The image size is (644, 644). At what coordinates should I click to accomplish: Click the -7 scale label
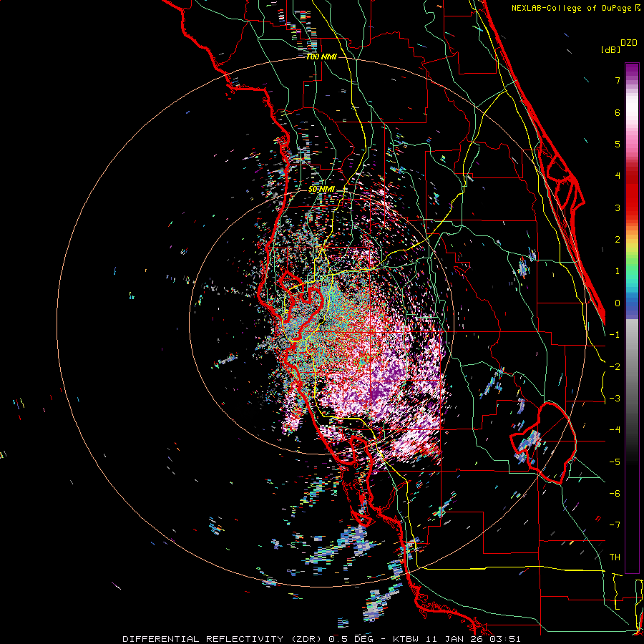(615, 525)
